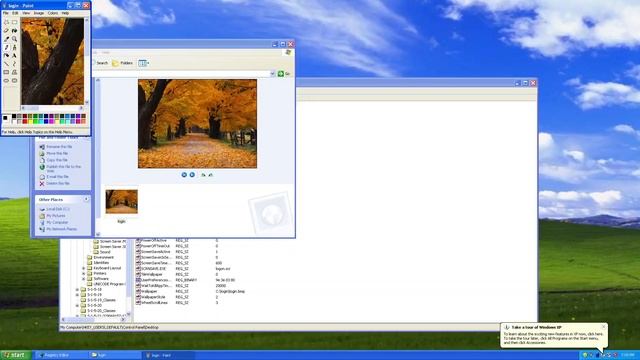Open My Pictures from Other Places

(x=56, y=216)
